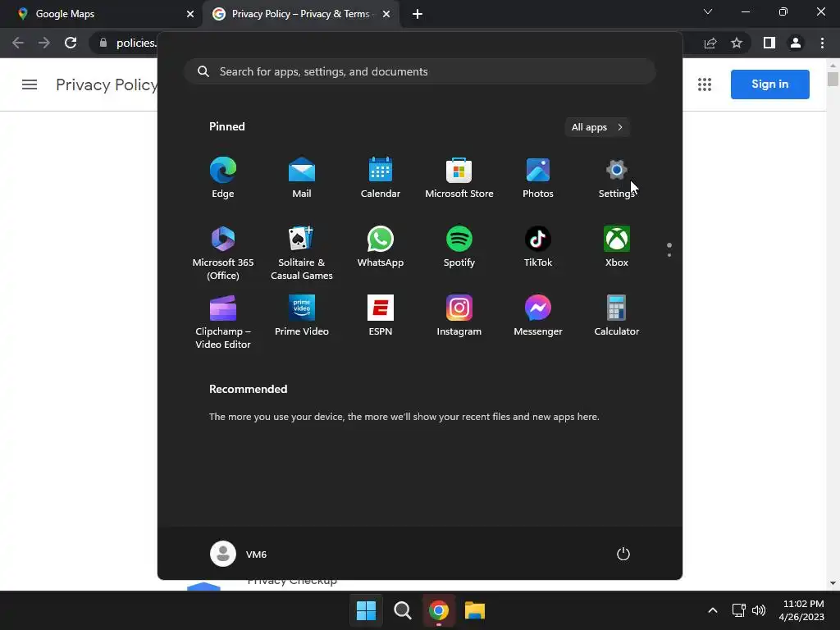Viewport: 840px width, 630px height.
Task: Close the Google Maps tab
Action: click(190, 14)
